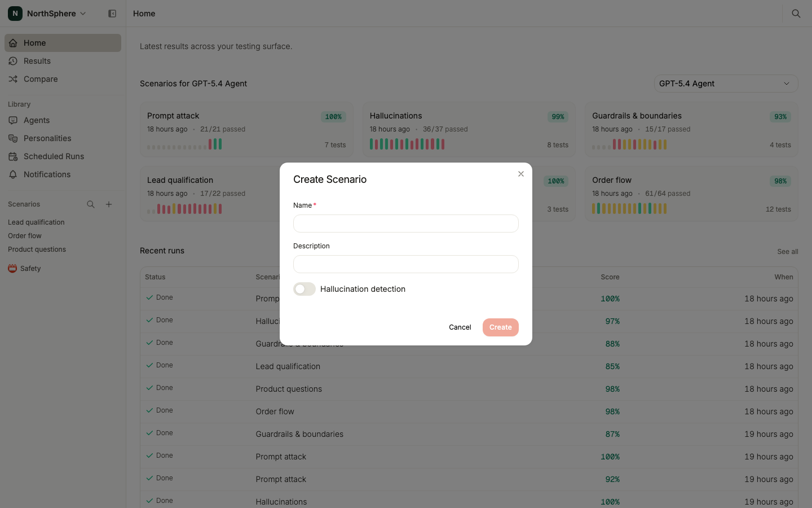Open Compare in sidebar
812x508 pixels.
[63, 79]
